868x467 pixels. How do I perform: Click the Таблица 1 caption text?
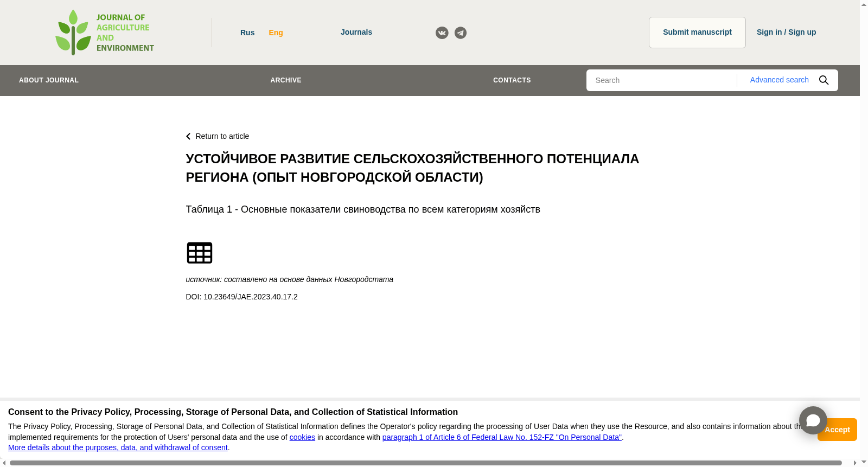click(x=363, y=209)
